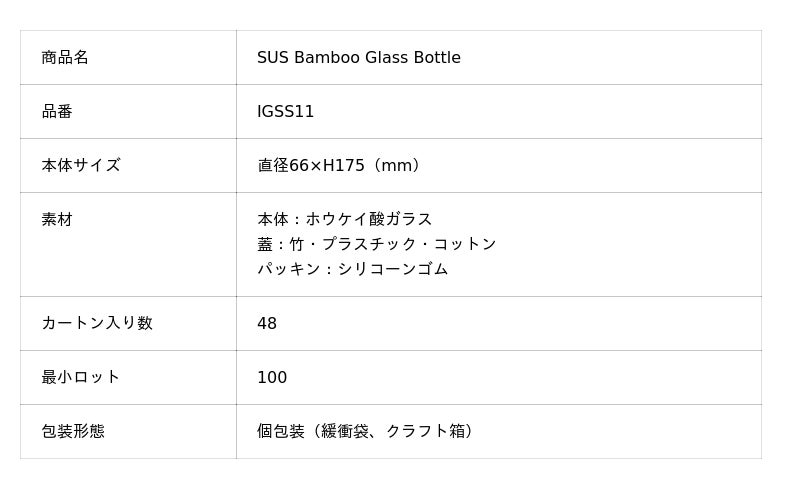
Task: Select the minimum lot value 100
Action: (272, 378)
